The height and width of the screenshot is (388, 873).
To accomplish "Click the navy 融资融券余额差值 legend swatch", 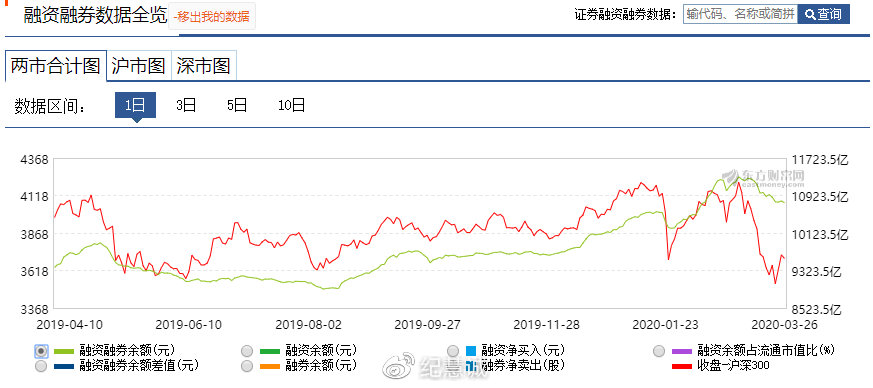I will 63,366.
